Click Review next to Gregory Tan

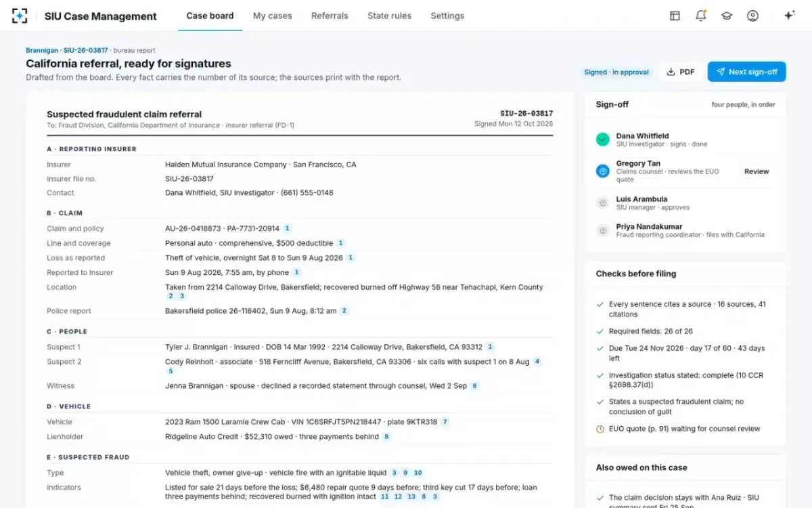757,171
